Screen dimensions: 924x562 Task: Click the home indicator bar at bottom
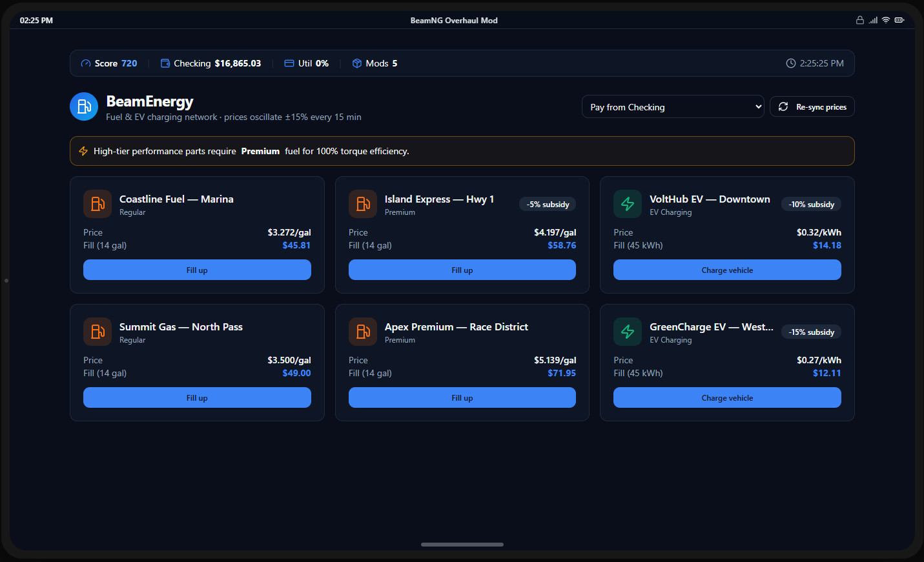462,545
